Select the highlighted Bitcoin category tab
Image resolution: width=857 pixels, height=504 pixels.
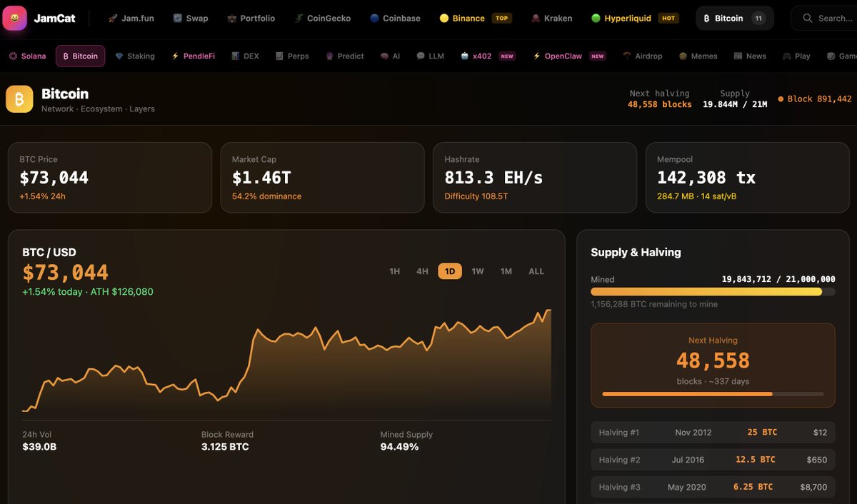click(x=81, y=56)
